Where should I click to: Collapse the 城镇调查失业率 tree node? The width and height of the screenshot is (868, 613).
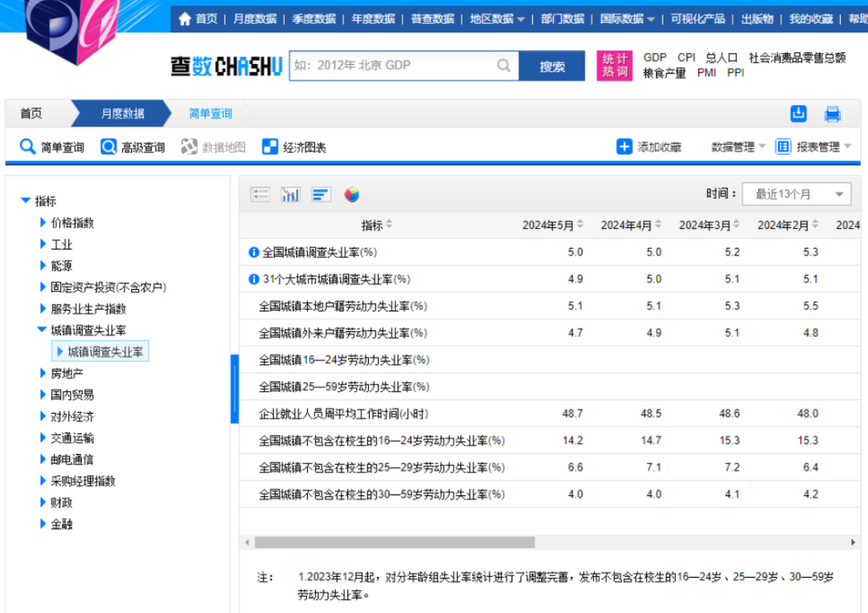42,330
